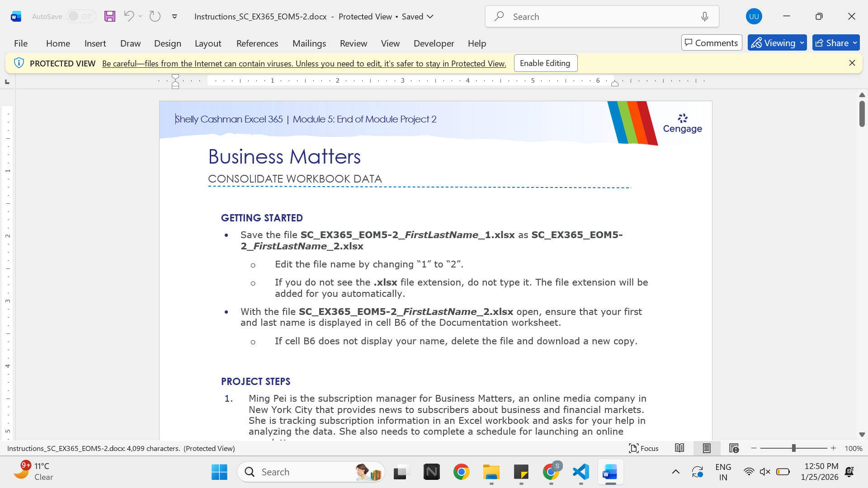Click the Enable Editing button
Screen dimensions: 868x488
(546, 63)
